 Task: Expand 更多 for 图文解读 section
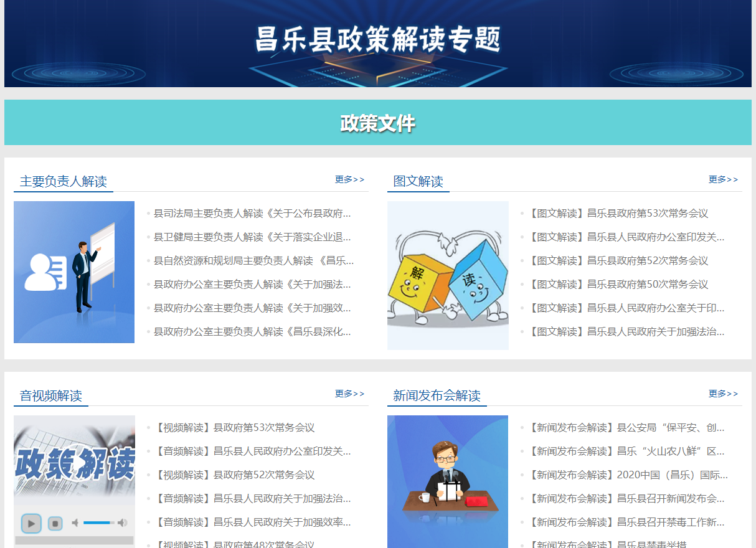[723, 179]
